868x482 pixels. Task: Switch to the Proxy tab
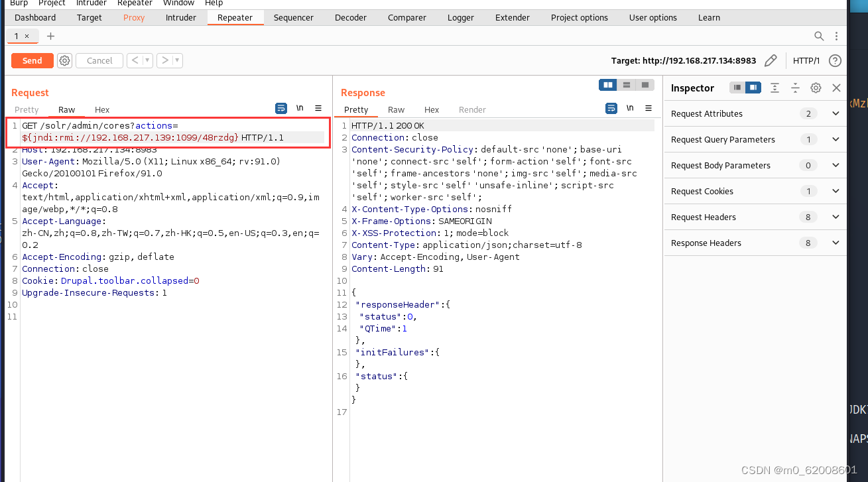coord(134,17)
